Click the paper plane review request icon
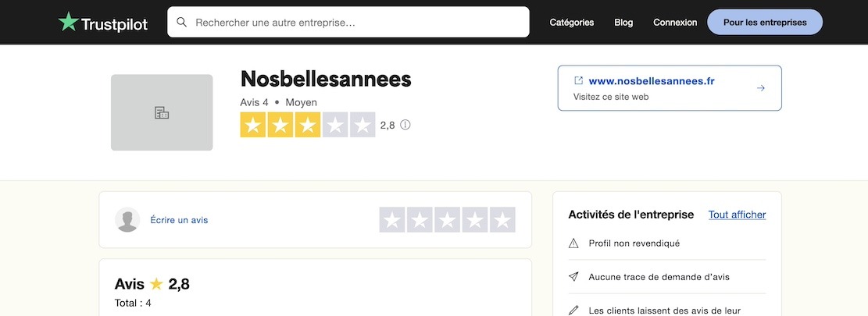Viewport: 868px width, 316px height. (x=573, y=277)
